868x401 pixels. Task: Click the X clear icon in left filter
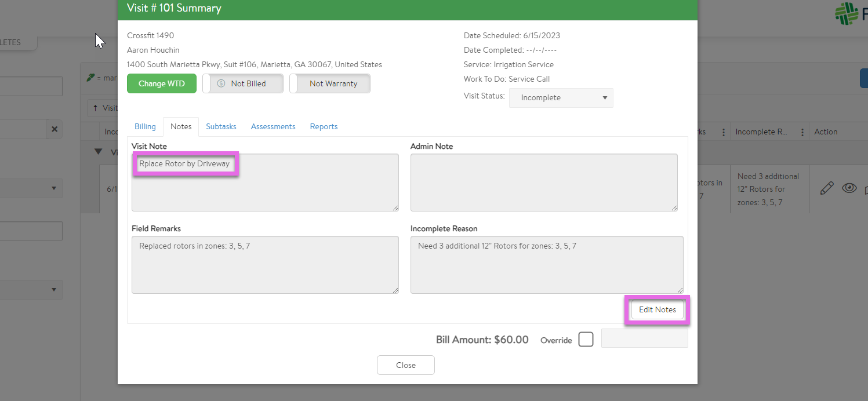(x=54, y=129)
